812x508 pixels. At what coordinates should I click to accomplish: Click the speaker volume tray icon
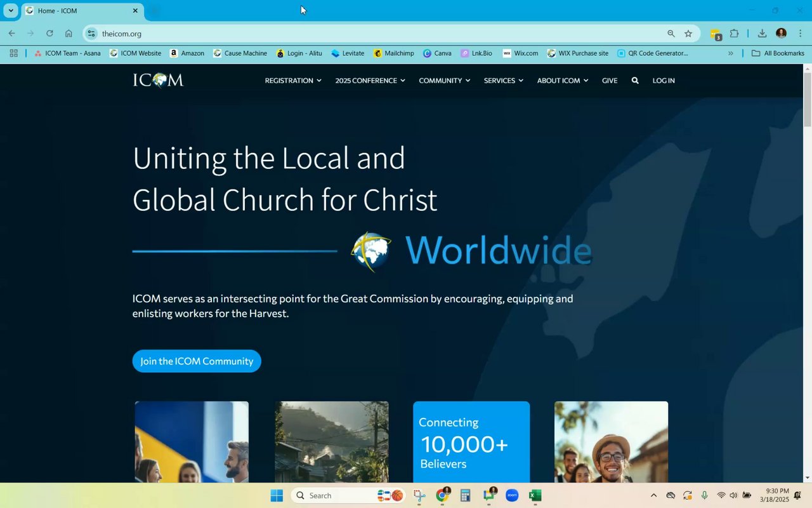point(734,495)
